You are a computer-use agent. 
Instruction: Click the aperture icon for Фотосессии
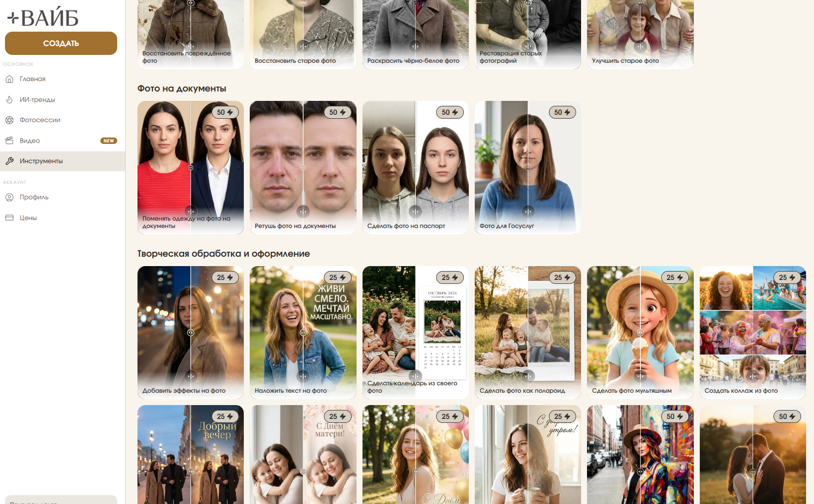tap(9, 120)
